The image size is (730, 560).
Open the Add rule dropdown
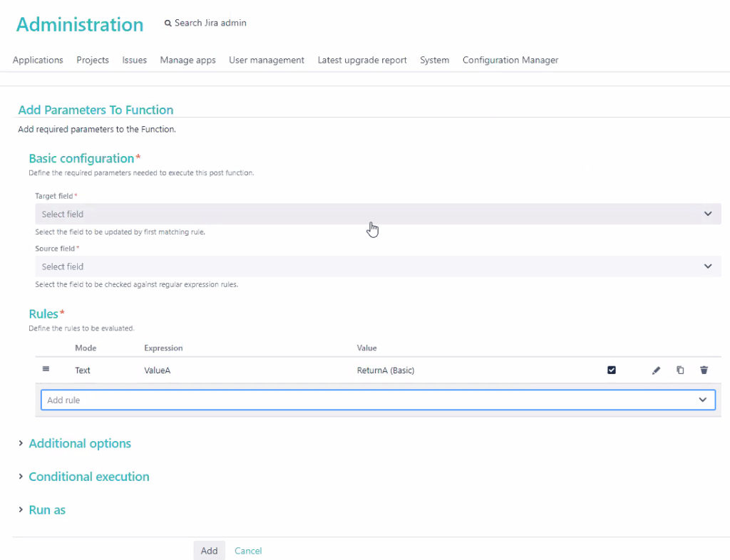click(x=378, y=400)
